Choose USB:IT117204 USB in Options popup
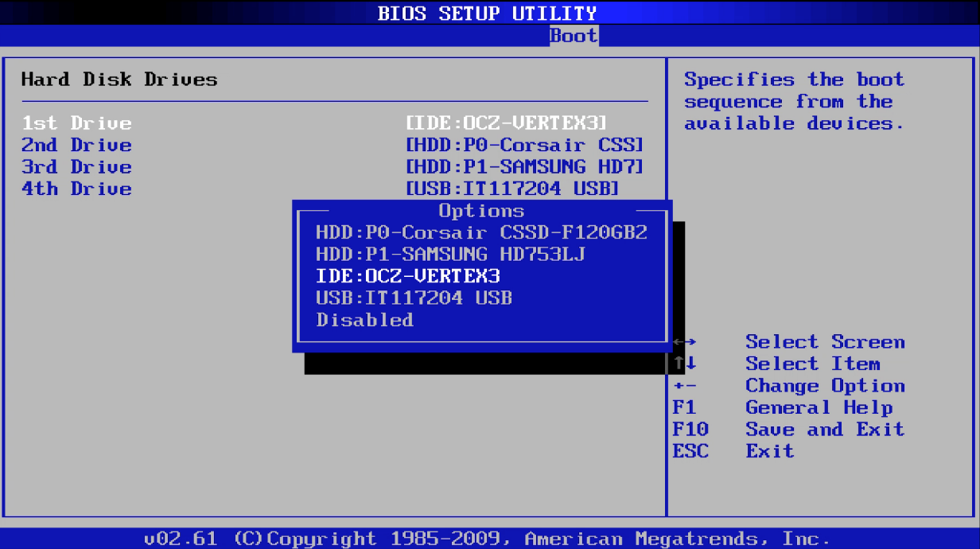 coord(414,298)
